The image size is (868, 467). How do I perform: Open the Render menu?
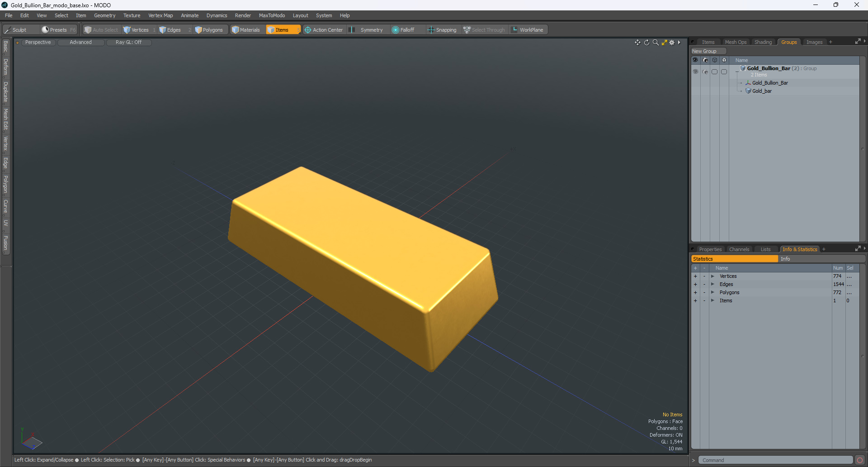(x=243, y=15)
